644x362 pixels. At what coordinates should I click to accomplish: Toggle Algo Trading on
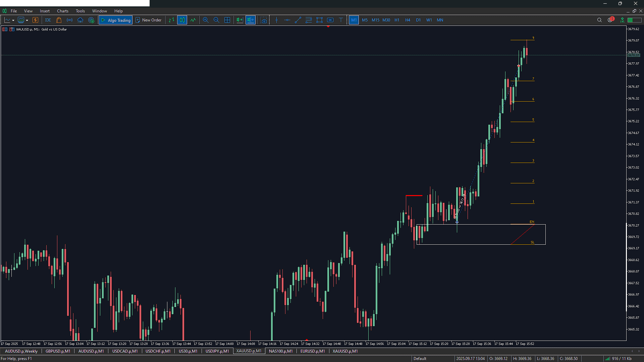116,20
